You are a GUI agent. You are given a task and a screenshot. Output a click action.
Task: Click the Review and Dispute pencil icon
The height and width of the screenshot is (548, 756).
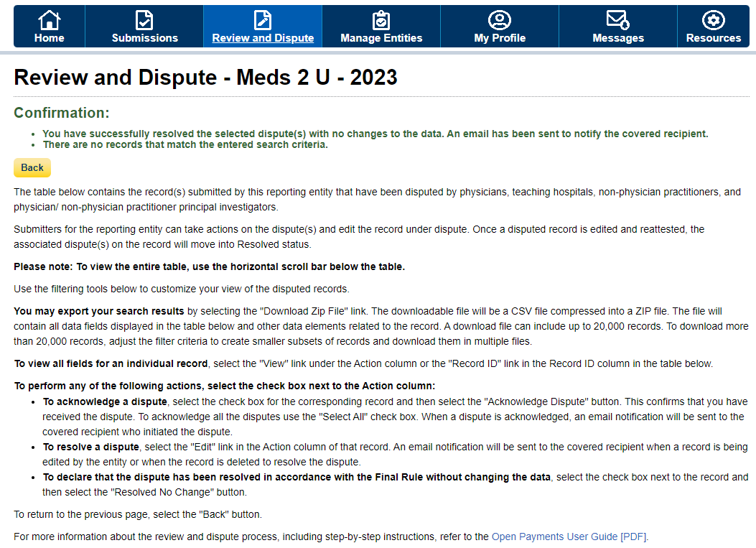point(263,20)
